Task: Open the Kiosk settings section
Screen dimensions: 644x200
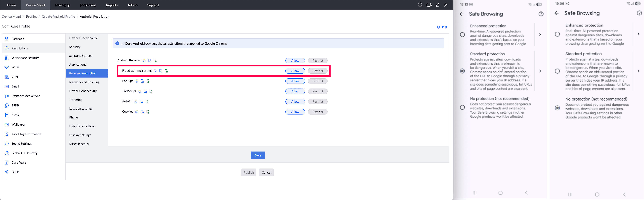Action: pyautogui.click(x=16, y=115)
